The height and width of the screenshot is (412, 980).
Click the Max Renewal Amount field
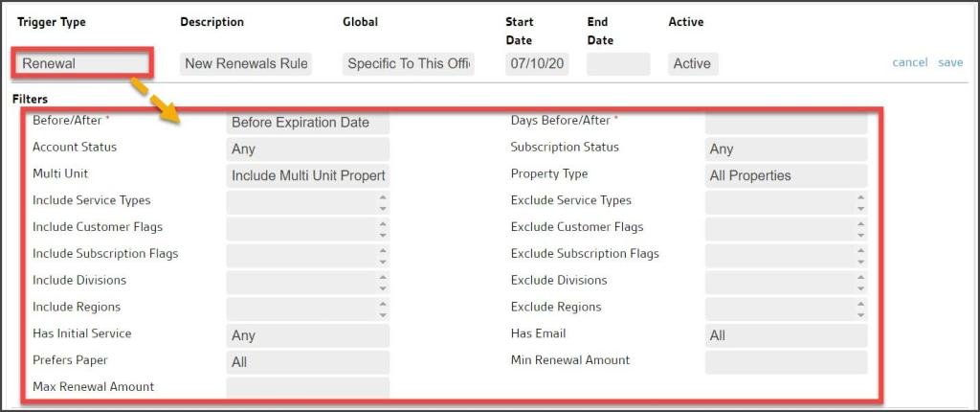[x=307, y=387]
